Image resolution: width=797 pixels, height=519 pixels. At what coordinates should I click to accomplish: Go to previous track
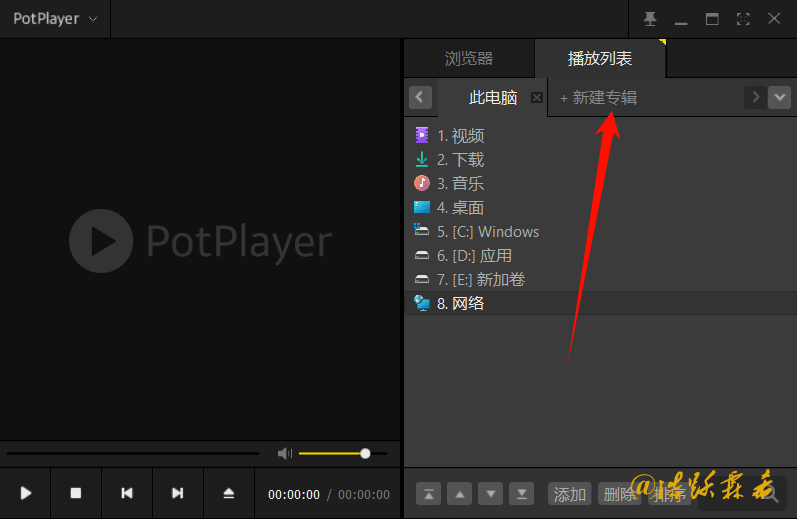[127, 493]
